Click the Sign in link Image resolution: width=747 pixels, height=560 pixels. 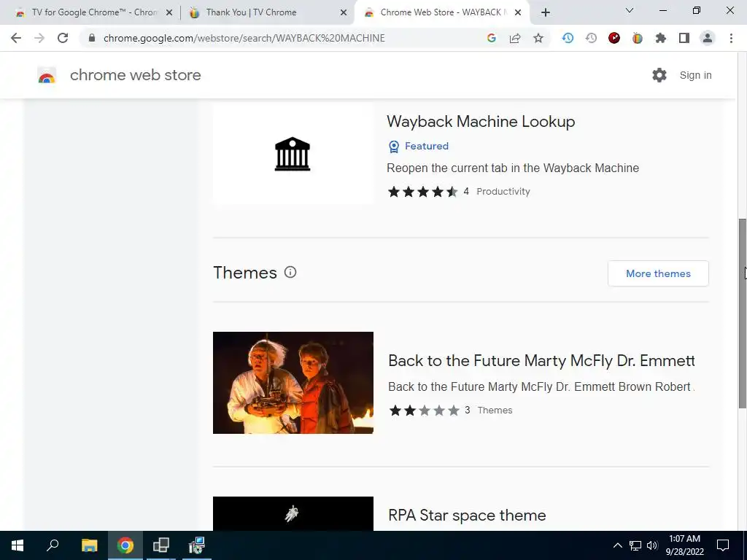coord(695,75)
